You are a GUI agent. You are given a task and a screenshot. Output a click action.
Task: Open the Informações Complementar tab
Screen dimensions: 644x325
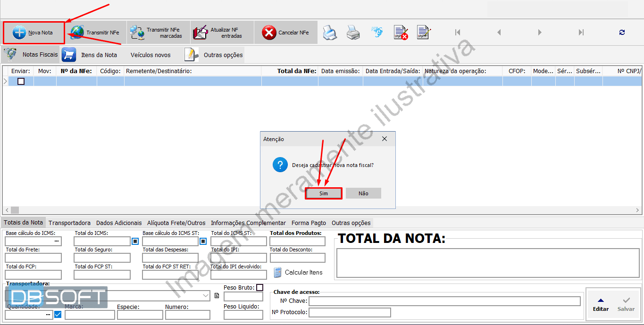click(249, 223)
